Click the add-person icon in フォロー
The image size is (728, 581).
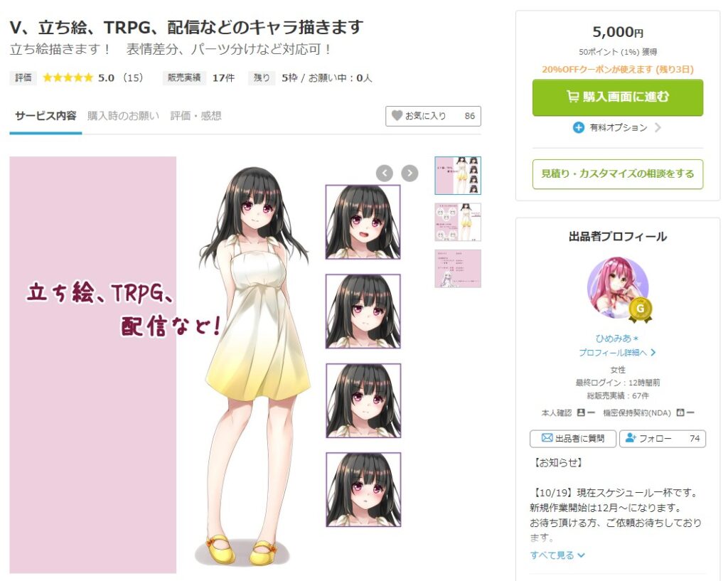631,437
